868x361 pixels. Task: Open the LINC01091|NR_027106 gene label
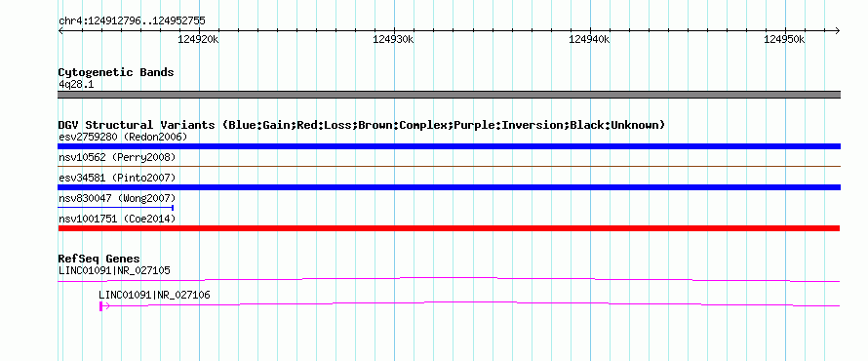[154, 295]
